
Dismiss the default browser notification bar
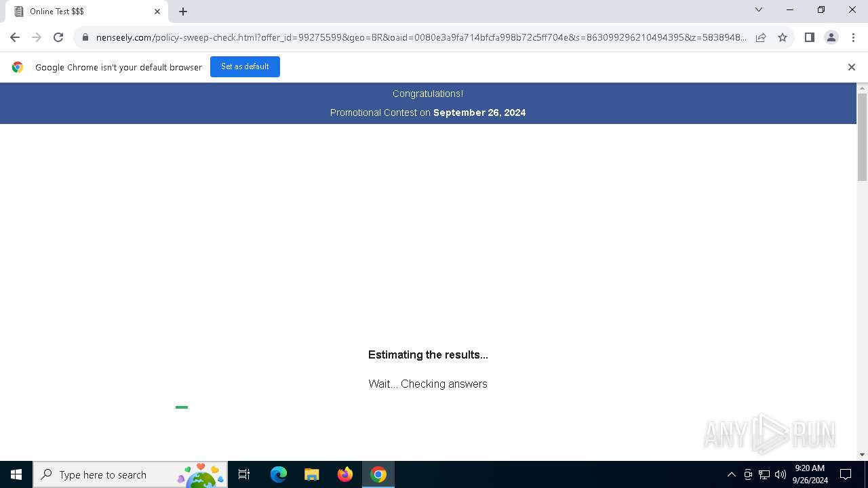point(852,67)
